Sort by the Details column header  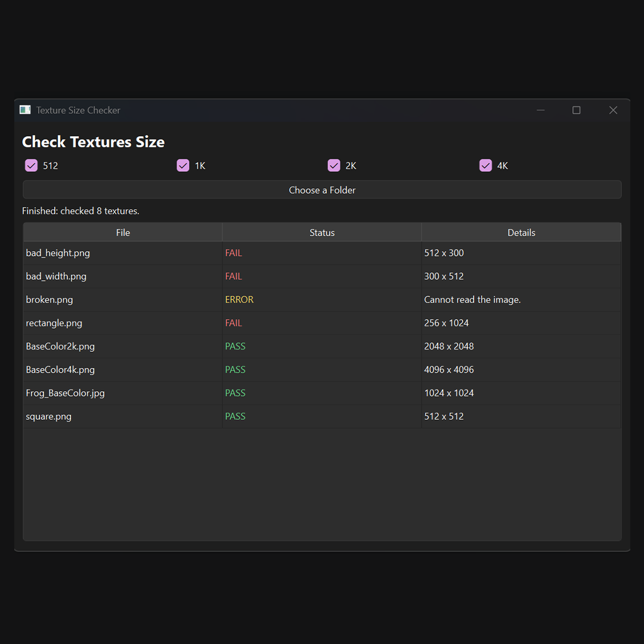[x=521, y=233]
